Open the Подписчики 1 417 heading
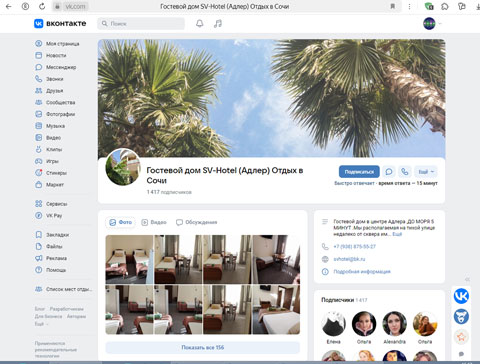 [344, 300]
